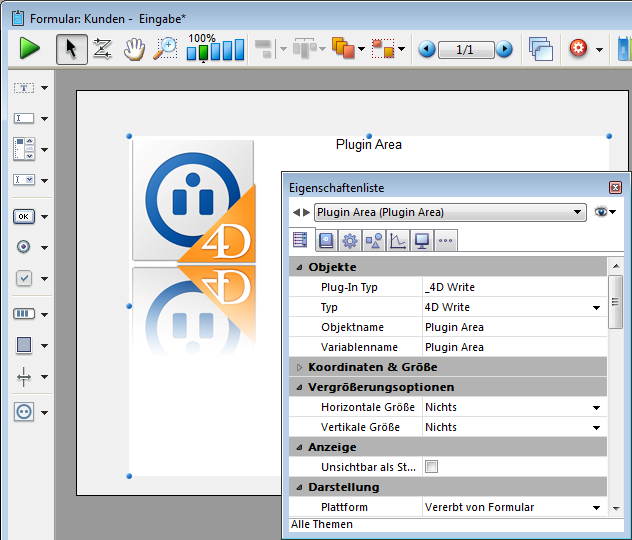Switch to the gear tab in property list
632x540 pixels.
pos(349,240)
